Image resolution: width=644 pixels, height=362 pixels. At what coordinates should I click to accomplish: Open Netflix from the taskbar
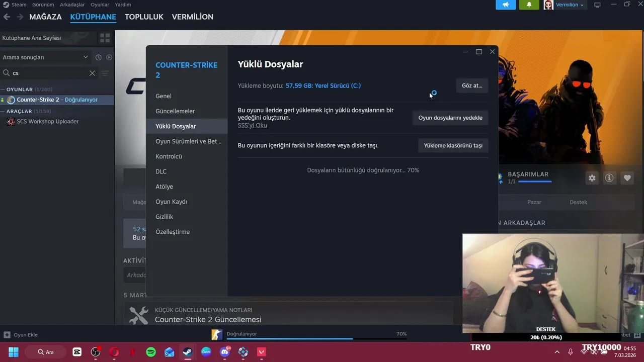click(133, 352)
